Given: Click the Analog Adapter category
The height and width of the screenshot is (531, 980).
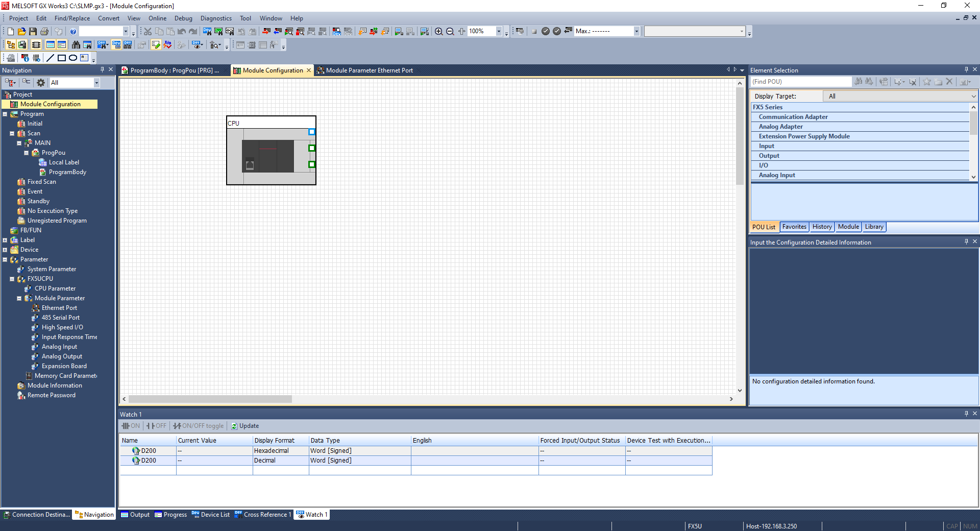Looking at the screenshot, I should [780, 127].
